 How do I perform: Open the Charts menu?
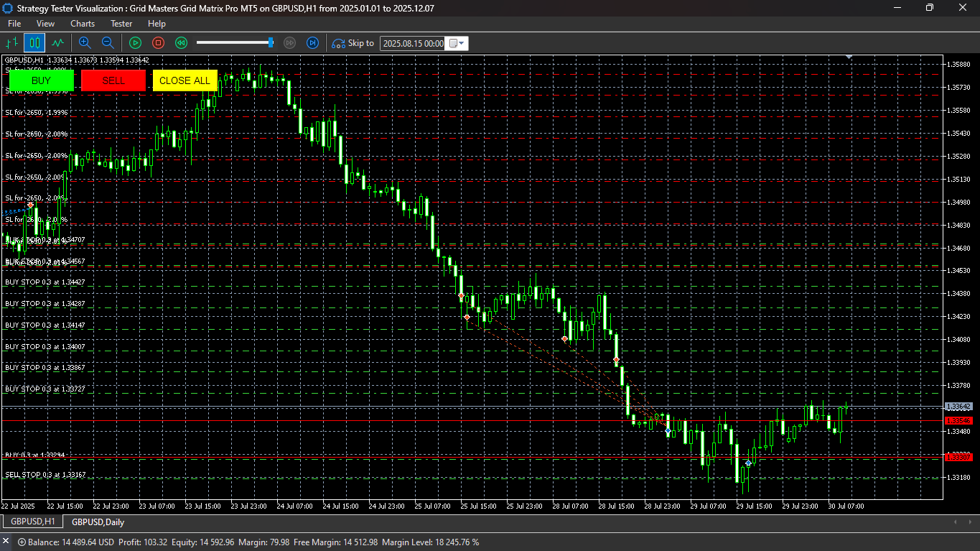coord(83,24)
